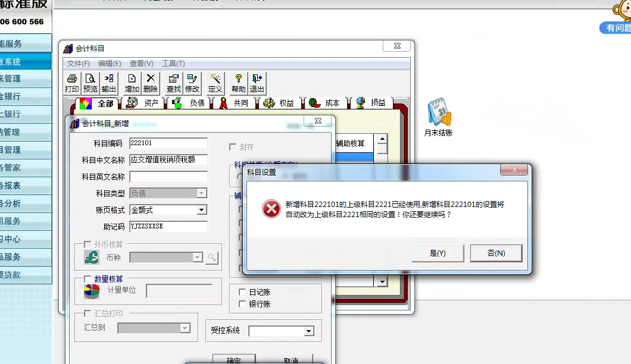
Task: Click the pie chart quantity accounting icon
Action: 92,291
